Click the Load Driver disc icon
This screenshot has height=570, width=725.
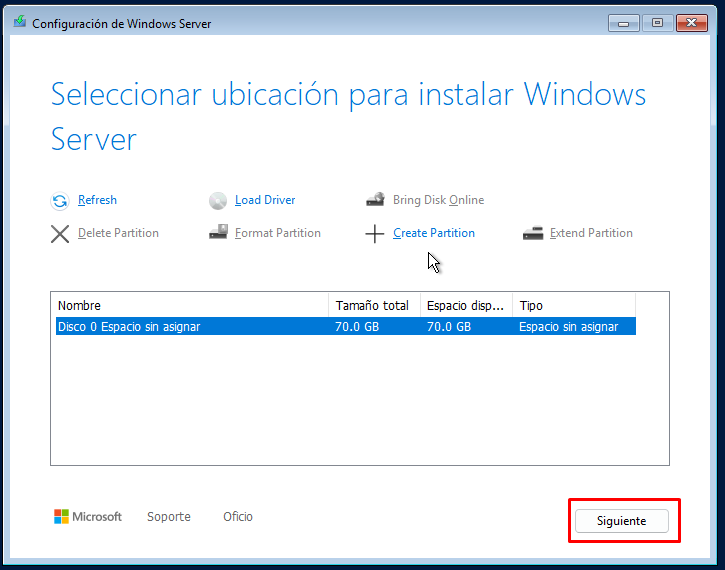pos(218,201)
